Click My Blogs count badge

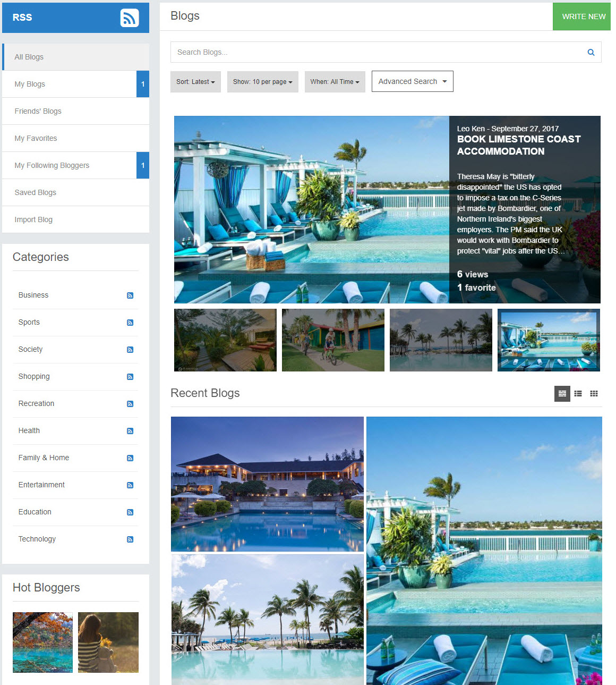143,84
